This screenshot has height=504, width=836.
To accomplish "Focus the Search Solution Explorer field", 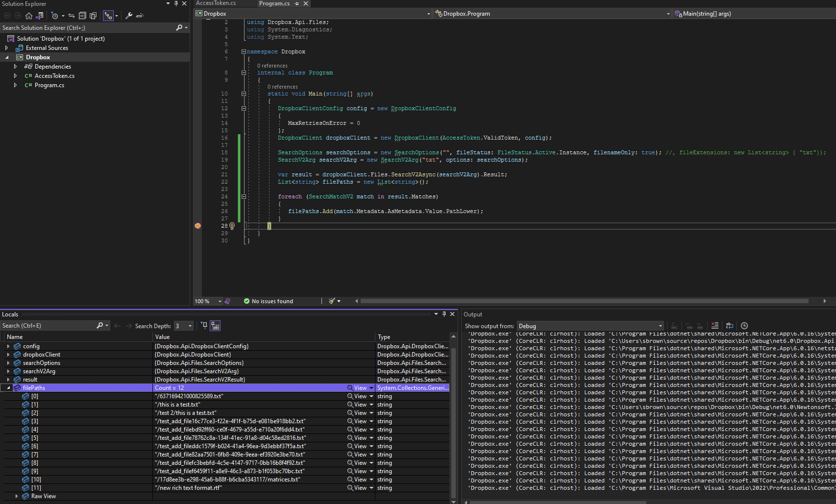I will (x=88, y=28).
